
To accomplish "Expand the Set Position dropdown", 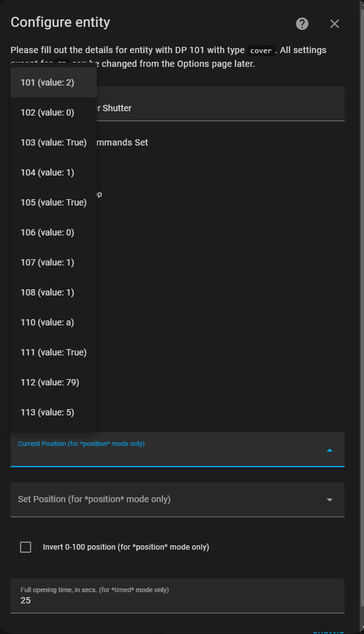I will [329, 499].
